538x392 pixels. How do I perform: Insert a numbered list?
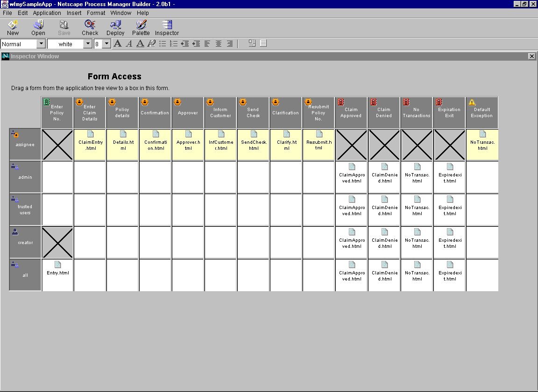(174, 43)
